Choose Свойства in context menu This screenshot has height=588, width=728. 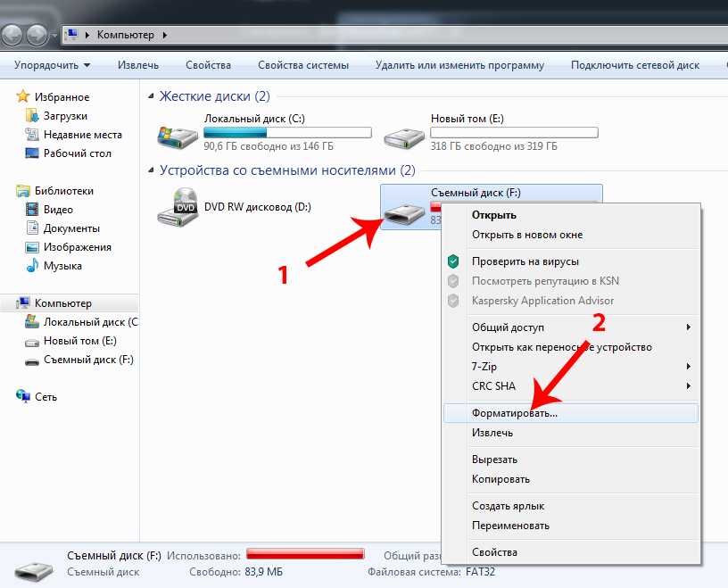click(571, 552)
